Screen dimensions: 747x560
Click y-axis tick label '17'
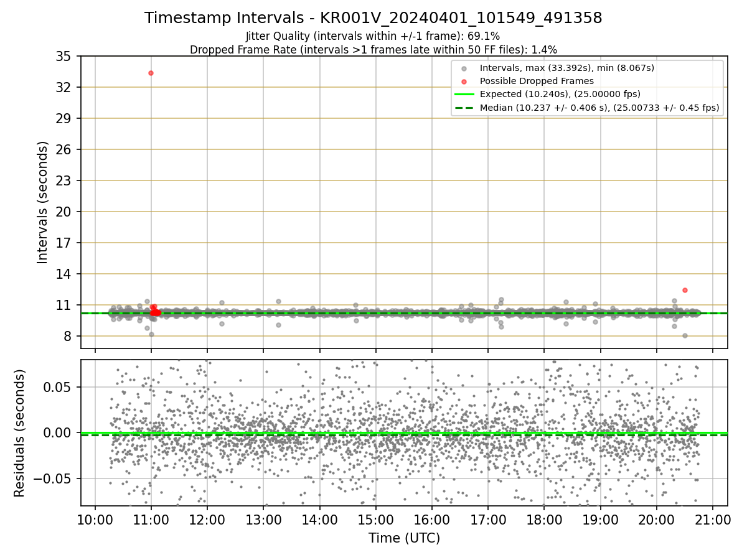point(64,243)
